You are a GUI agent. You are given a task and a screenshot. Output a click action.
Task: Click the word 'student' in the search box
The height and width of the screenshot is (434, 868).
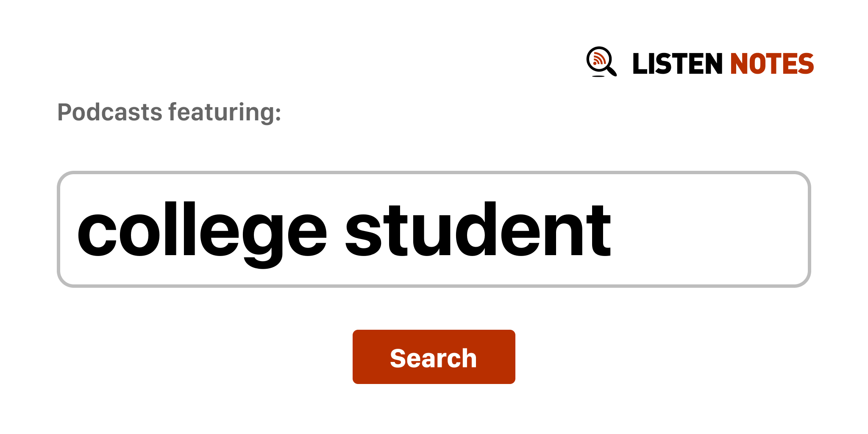click(478, 231)
